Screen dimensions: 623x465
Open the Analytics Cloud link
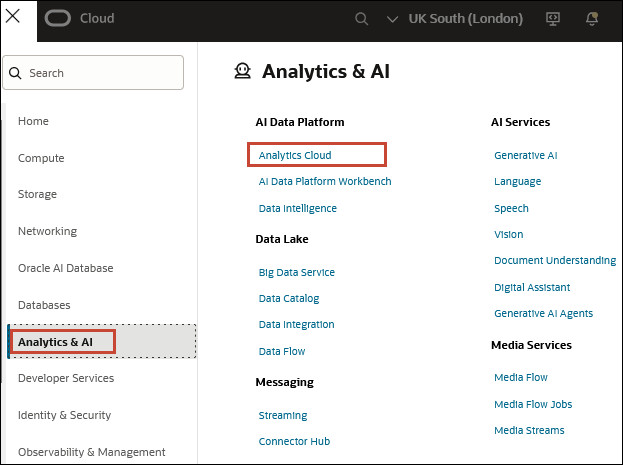pyautogui.click(x=295, y=155)
